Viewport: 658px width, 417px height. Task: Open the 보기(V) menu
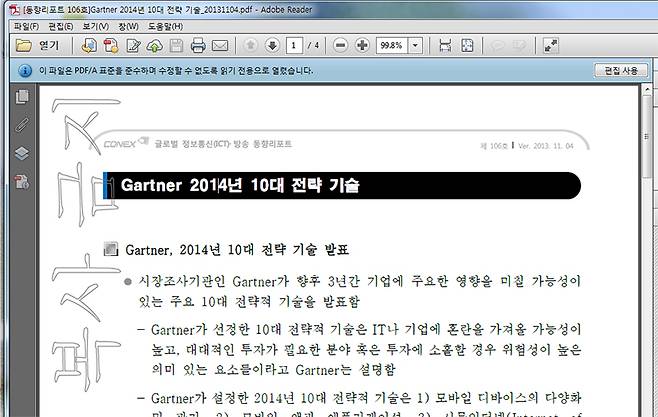coord(96,26)
